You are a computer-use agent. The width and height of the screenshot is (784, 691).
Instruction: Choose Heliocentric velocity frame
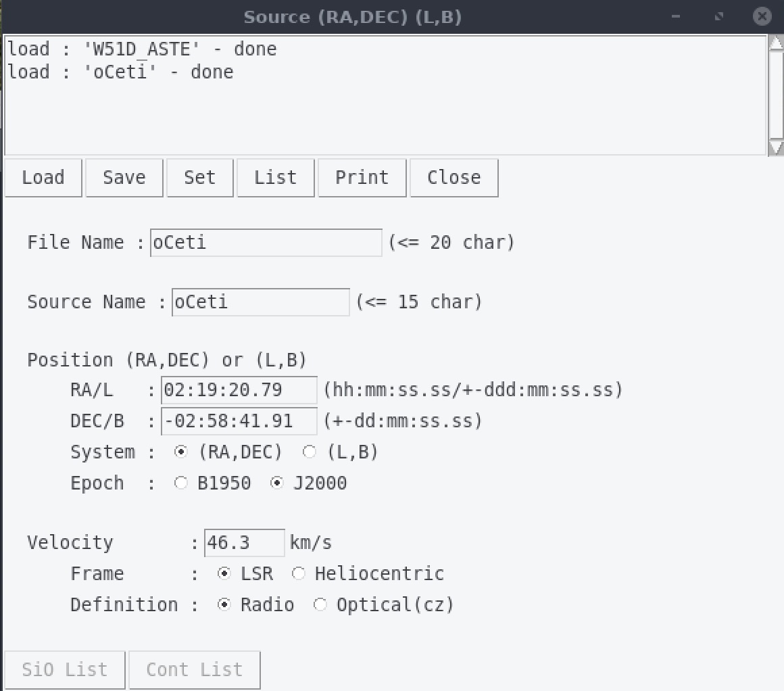298,574
